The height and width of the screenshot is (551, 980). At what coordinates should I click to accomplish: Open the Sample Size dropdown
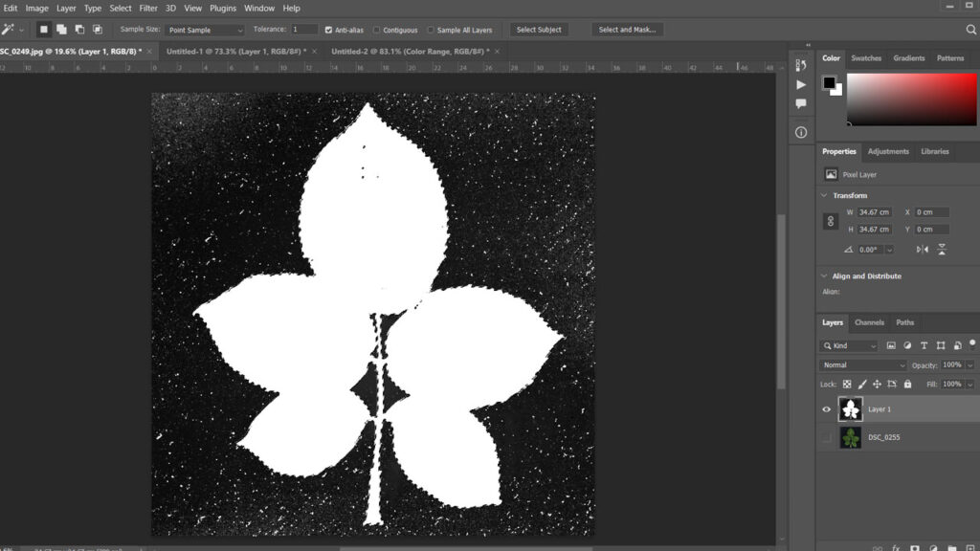click(x=205, y=30)
